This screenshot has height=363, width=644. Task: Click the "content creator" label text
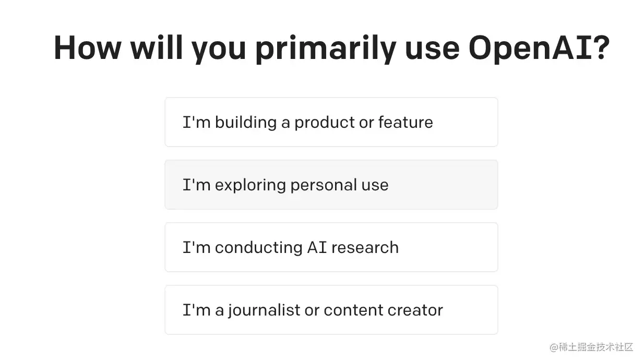383,310
